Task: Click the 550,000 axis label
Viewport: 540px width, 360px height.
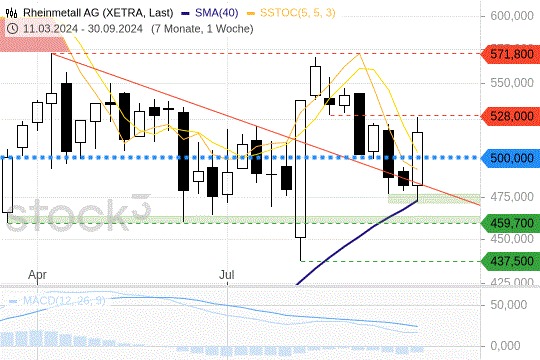Action: (x=512, y=83)
